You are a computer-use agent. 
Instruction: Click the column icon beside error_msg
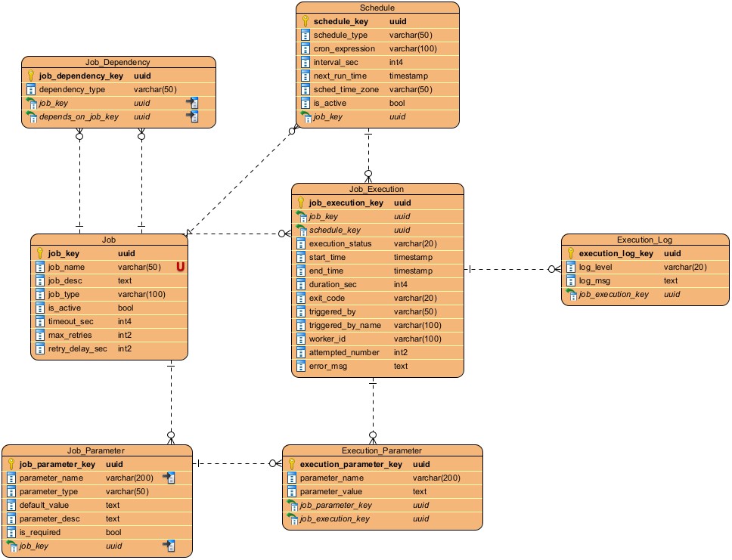[x=301, y=367]
